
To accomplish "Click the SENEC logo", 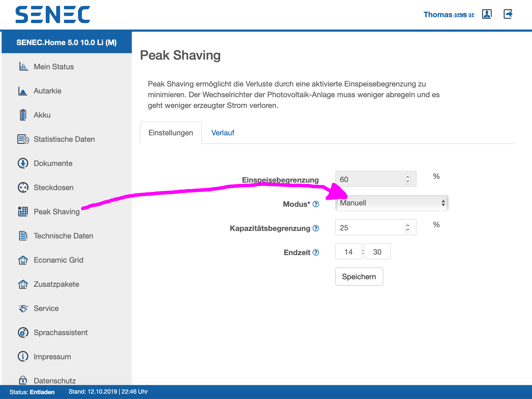I will [x=53, y=14].
